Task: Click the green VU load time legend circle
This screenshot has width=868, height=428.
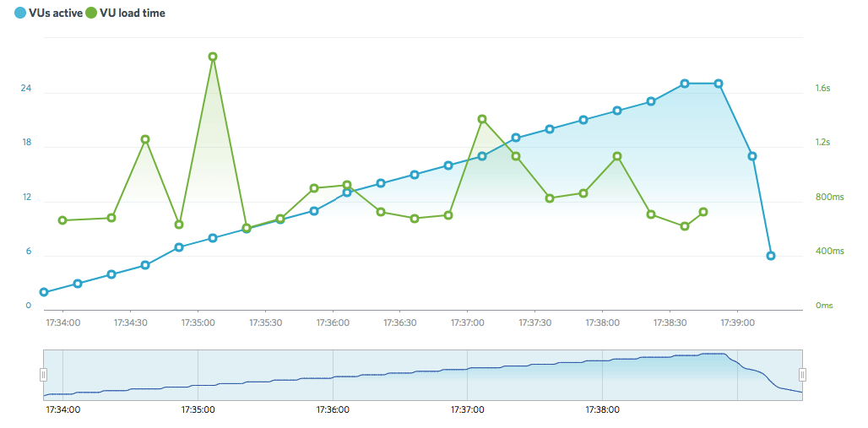Action: [91, 14]
